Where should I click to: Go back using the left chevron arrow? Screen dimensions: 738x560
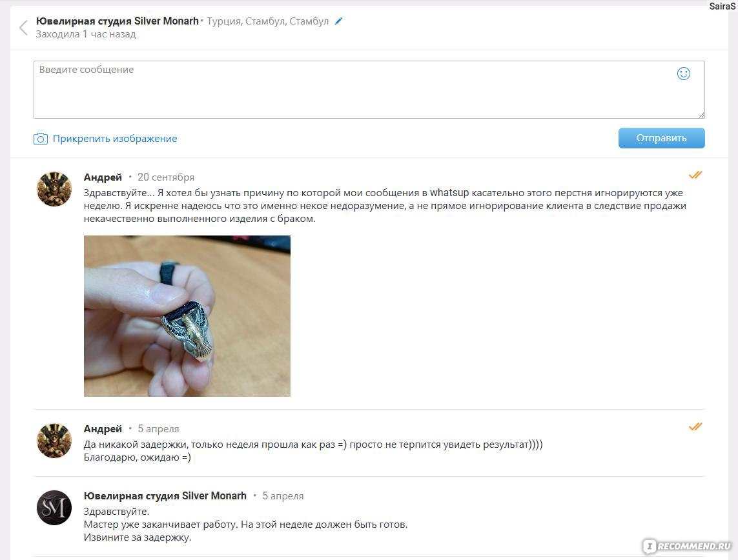pyautogui.click(x=23, y=28)
